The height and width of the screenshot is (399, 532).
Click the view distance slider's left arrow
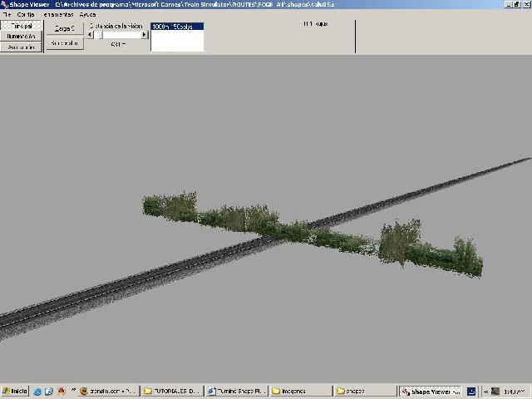tap(90, 35)
